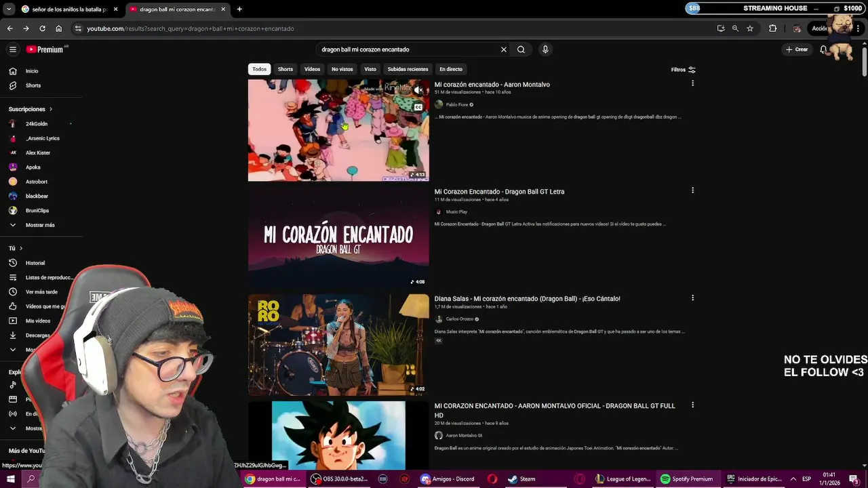Image resolution: width=868 pixels, height=488 pixels.
Task: Click the browser home icon
Action: (x=58, y=28)
